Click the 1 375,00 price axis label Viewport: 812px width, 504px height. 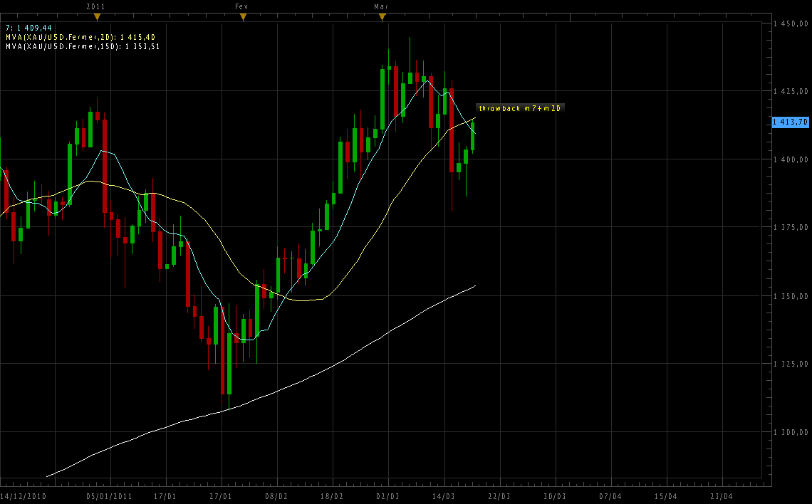pyautogui.click(x=792, y=228)
